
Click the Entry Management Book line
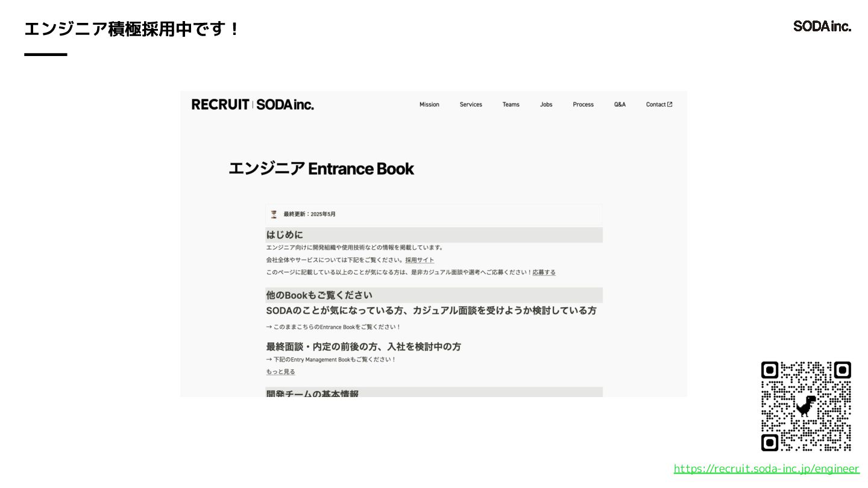[x=331, y=360]
